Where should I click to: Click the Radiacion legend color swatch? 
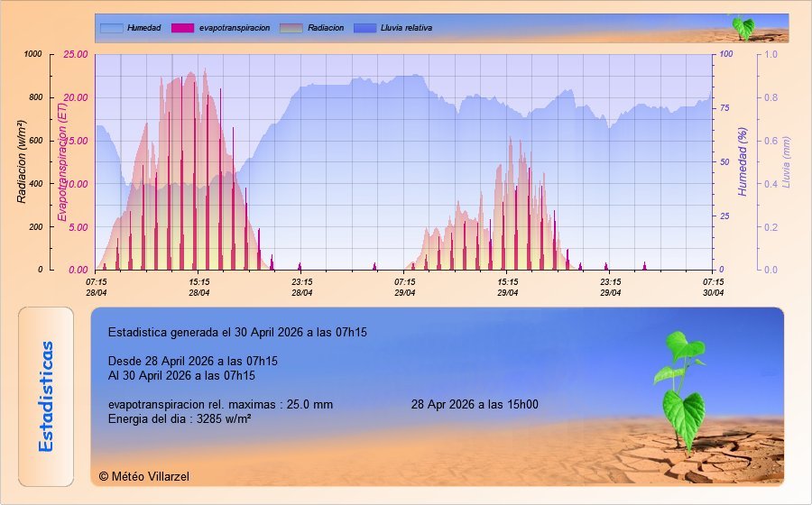point(291,28)
